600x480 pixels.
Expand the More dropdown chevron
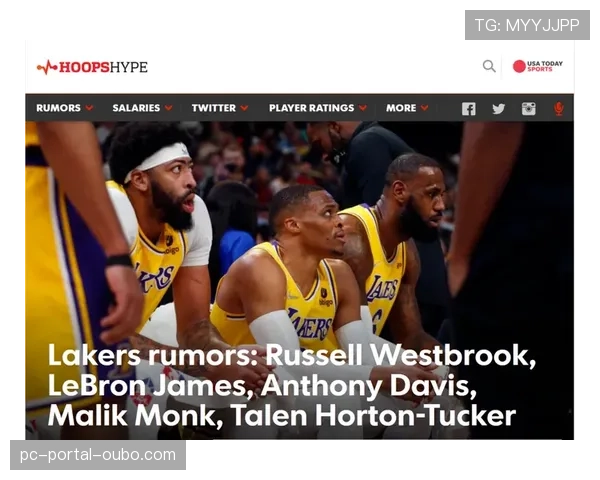[x=425, y=108]
